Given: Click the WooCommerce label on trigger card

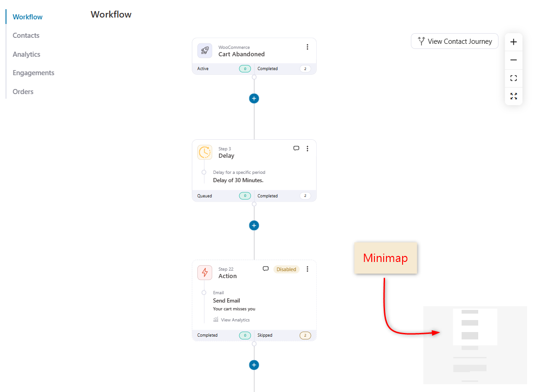Looking at the screenshot, I should (x=234, y=48).
